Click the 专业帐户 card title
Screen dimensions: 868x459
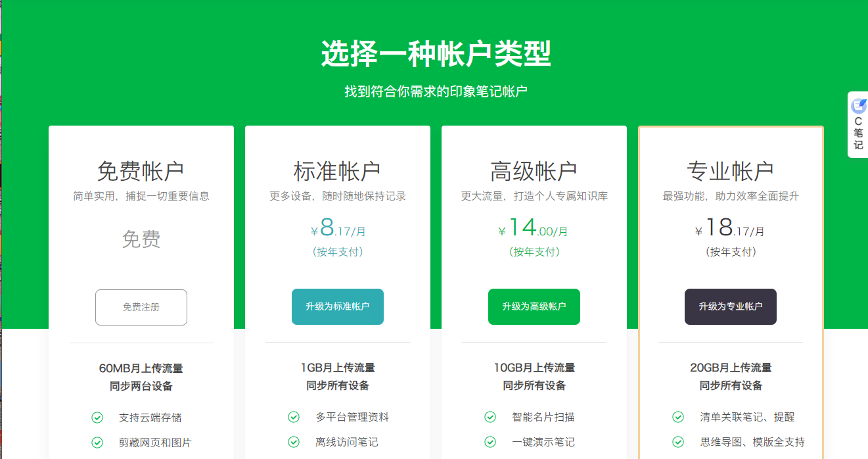730,171
